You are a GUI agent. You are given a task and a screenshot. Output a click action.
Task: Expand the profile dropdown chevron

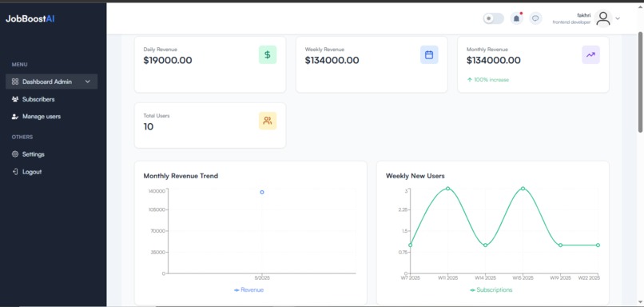tap(618, 18)
